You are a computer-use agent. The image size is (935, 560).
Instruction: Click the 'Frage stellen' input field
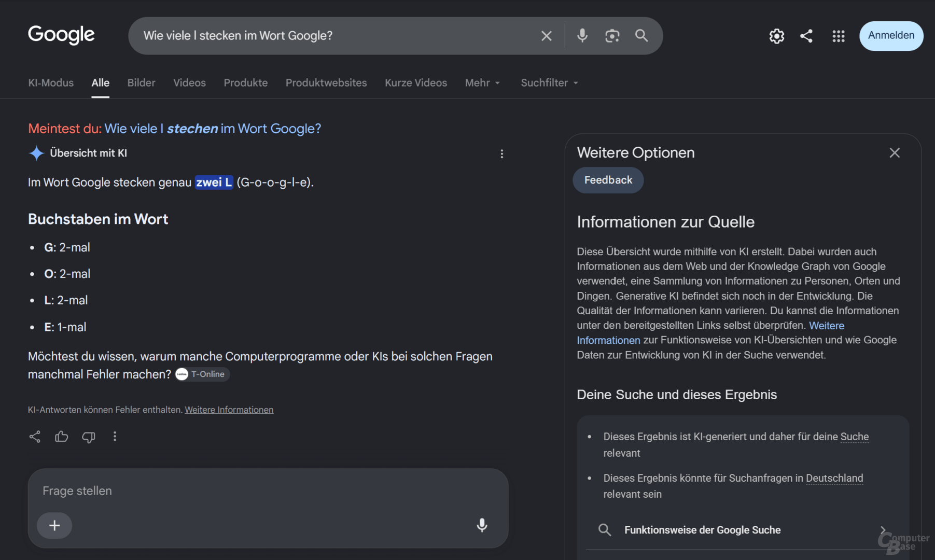point(268,491)
